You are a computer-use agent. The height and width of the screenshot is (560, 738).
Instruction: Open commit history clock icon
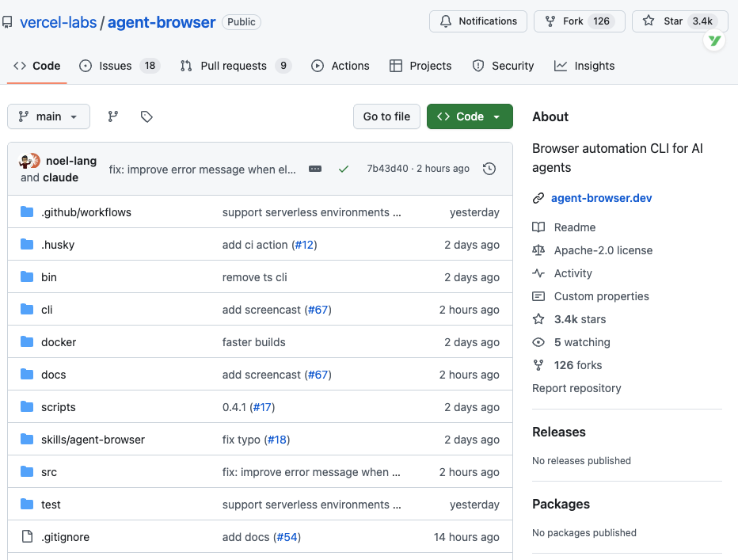coord(489,169)
